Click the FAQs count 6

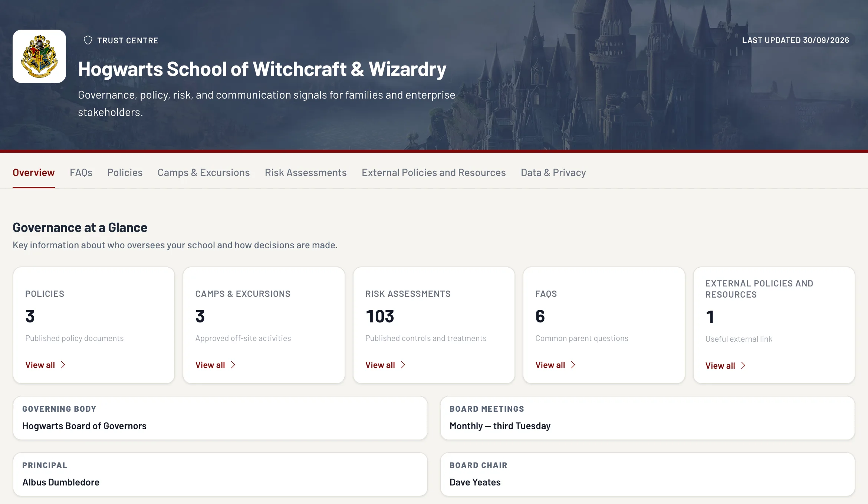coord(540,316)
